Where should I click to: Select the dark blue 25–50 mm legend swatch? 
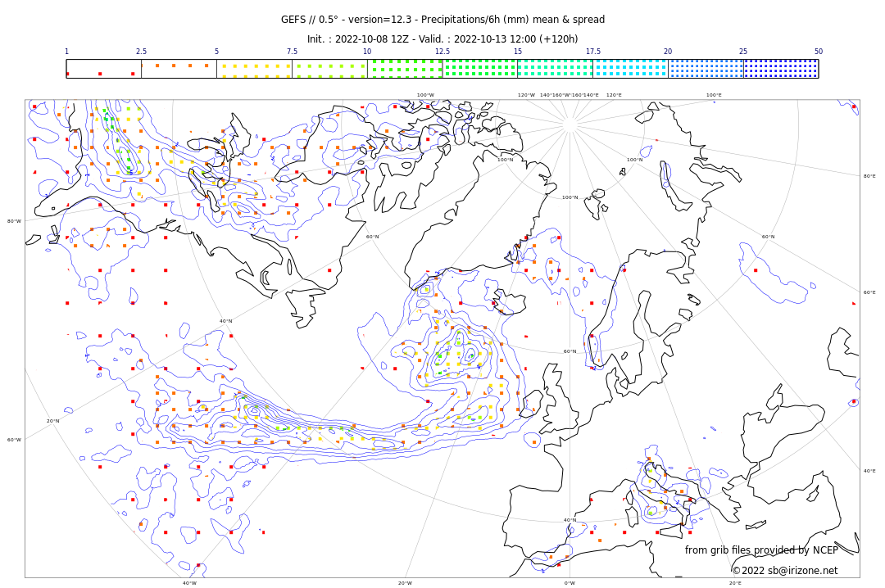coord(781,68)
